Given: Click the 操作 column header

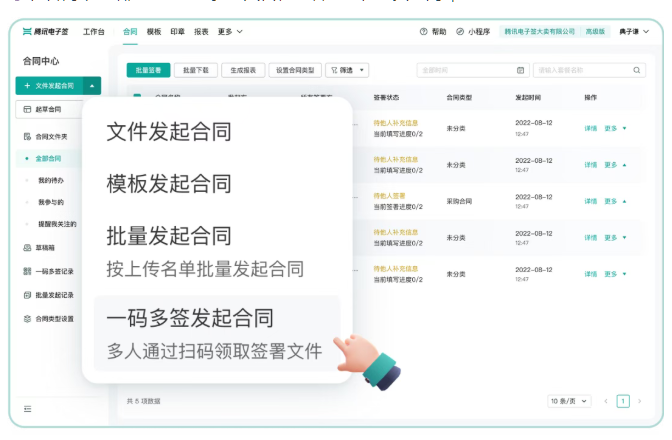Looking at the screenshot, I should [x=591, y=98].
